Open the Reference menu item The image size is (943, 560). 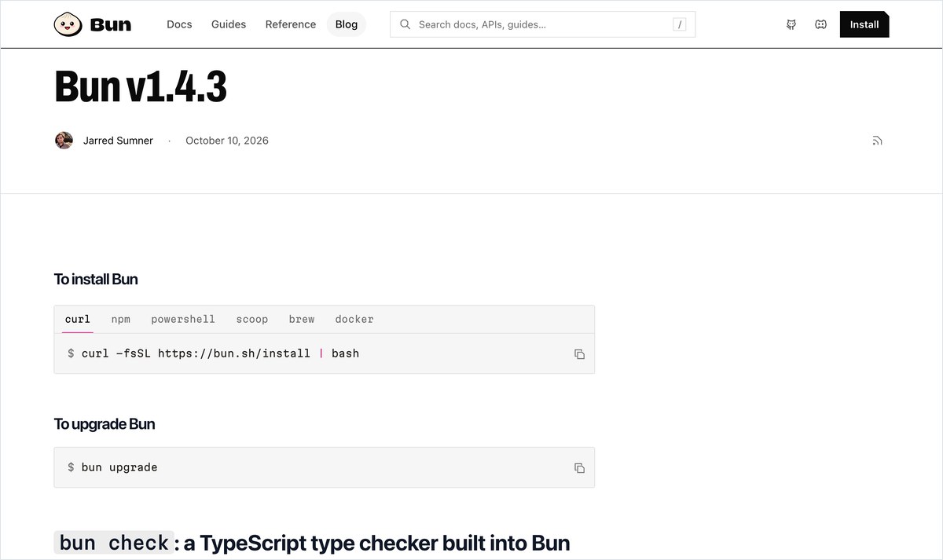click(291, 24)
